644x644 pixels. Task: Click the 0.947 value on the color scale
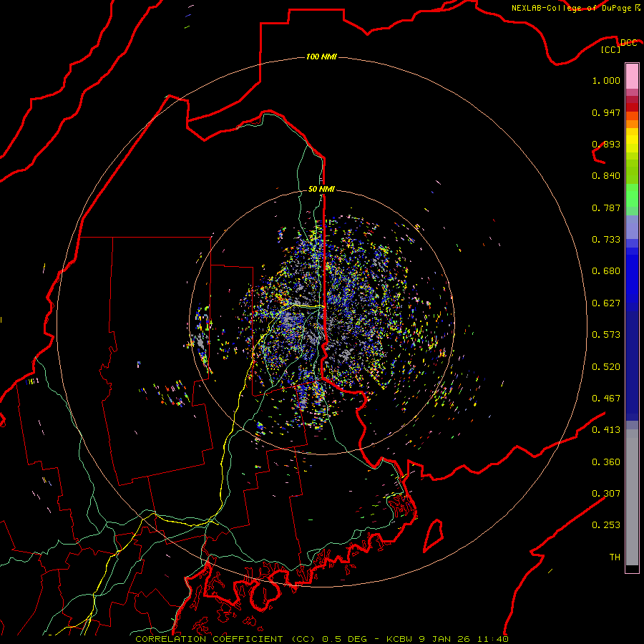pyautogui.click(x=606, y=112)
